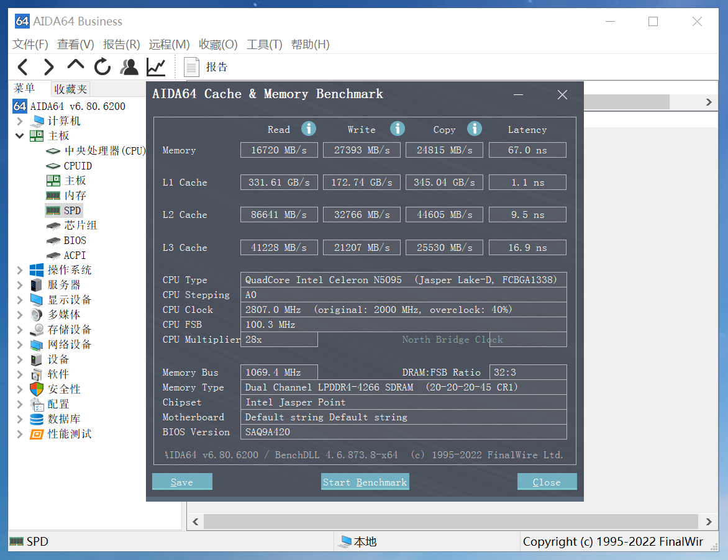Click the Back navigation arrow in toolbar
This screenshot has height=560, width=728.
click(x=23, y=67)
